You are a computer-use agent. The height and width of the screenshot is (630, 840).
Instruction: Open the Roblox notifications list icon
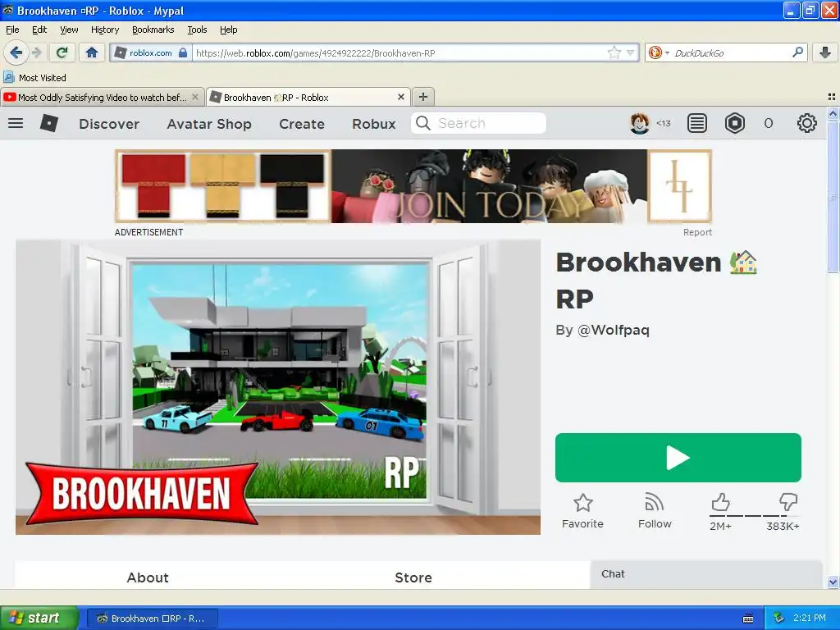point(696,123)
